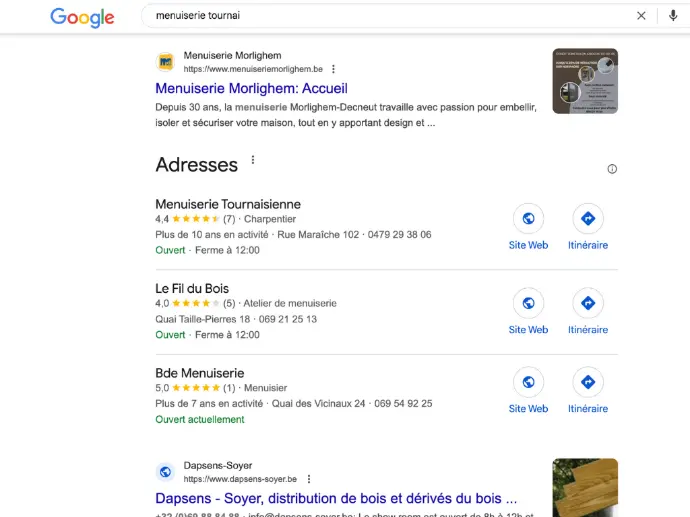Viewport: 690px width, 517px height.
Task: Open more options next to dapsens-soyer.be
Action: [309, 479]
